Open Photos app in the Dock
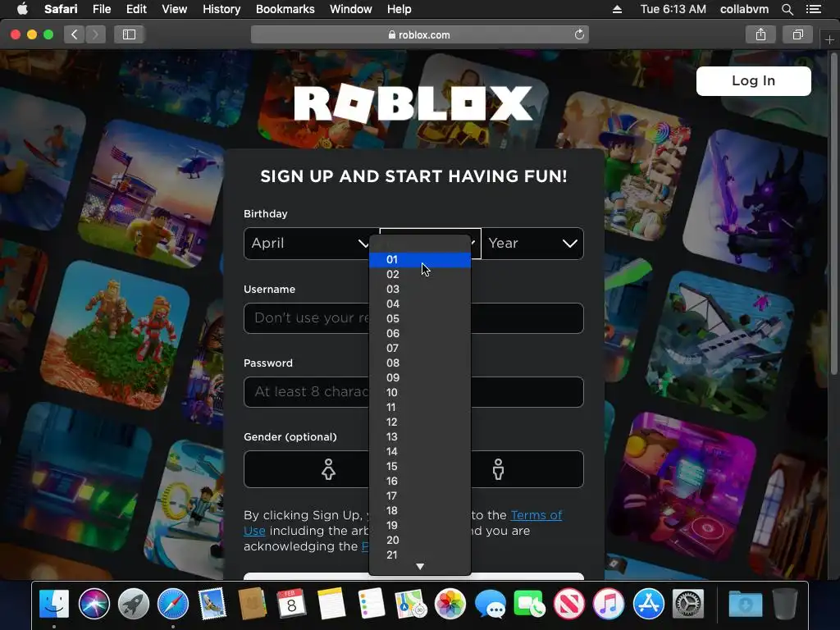840x630 pixels. 450,604
